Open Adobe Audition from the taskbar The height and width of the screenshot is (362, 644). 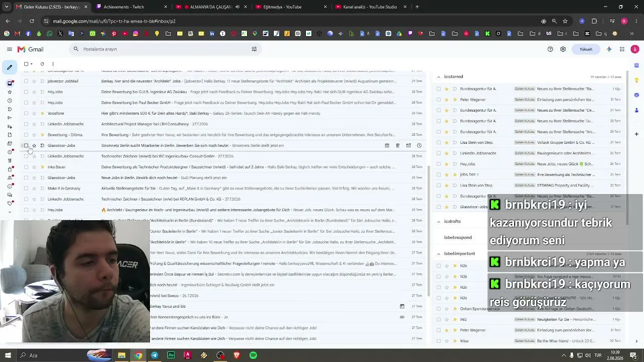tap(171, 355)
